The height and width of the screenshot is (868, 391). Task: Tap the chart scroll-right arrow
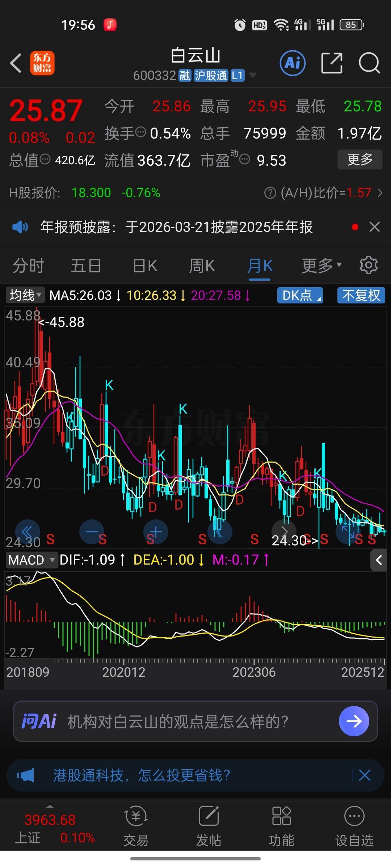point(284,532)
